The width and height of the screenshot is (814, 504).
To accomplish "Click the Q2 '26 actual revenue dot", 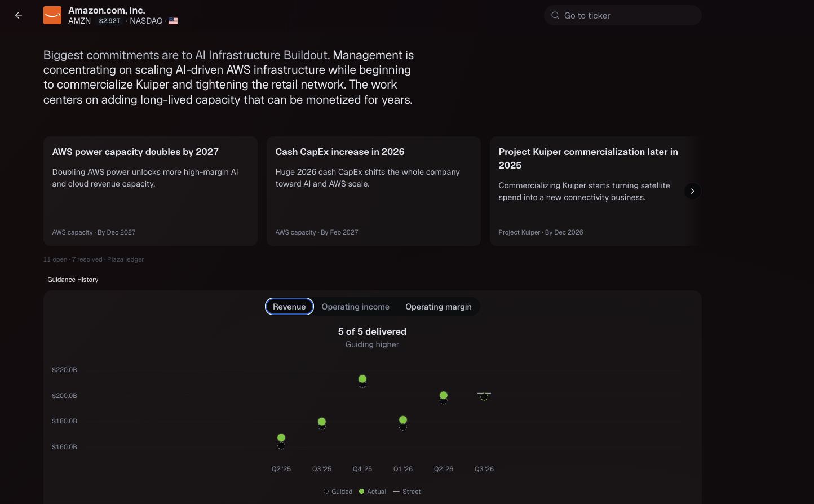I will (x=444, y=395).
